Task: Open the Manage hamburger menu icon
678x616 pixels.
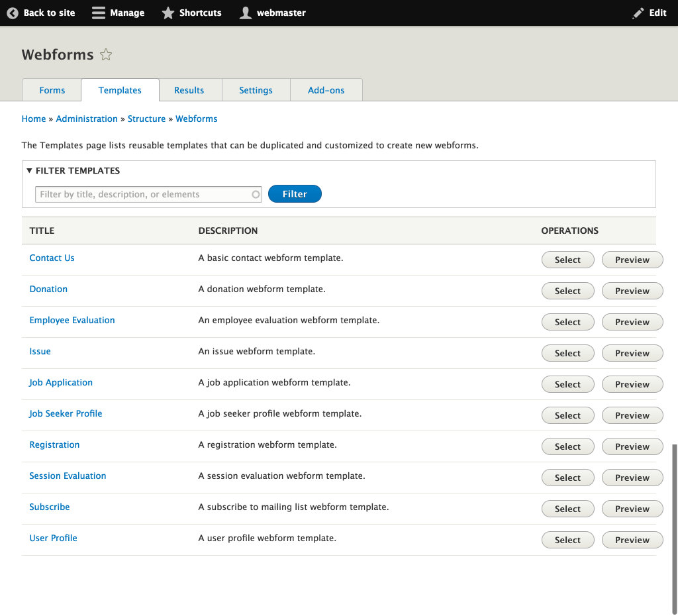Action: pyautogui.click(x=99, y=13)
